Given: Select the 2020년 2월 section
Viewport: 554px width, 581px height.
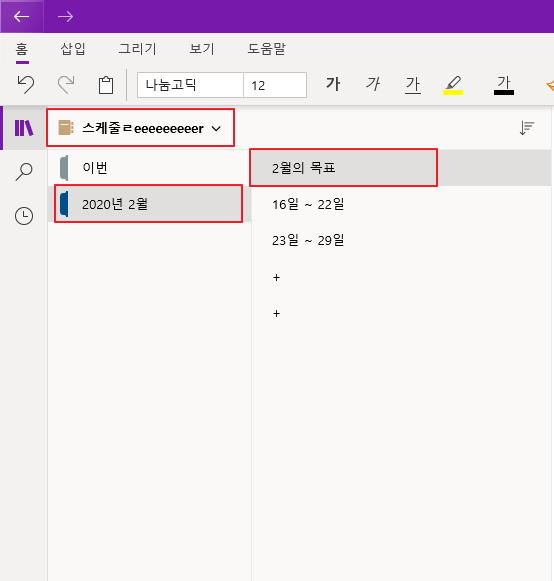Looking at the screenshot, I should (x=149, y=204).
